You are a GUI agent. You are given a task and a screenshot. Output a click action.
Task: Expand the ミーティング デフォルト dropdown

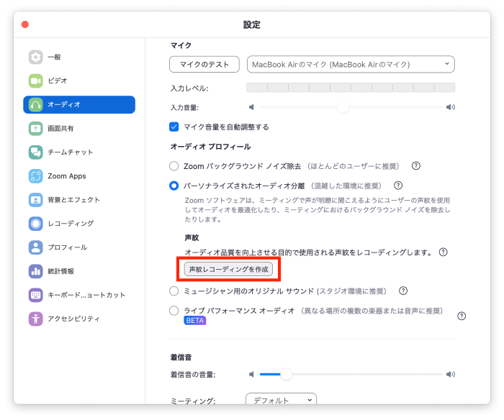(x=281, y=400)
